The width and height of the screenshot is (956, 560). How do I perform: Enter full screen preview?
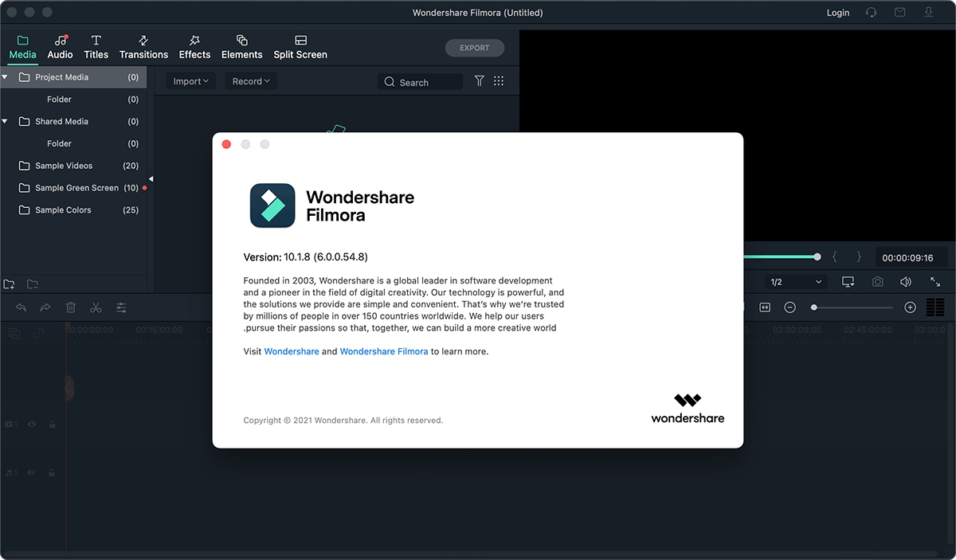(935, 282)
